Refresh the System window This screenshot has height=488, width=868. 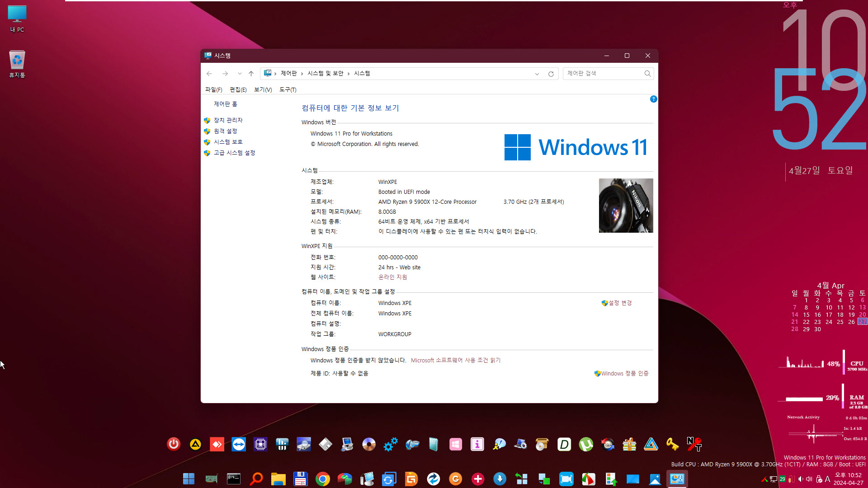[551, 74]
